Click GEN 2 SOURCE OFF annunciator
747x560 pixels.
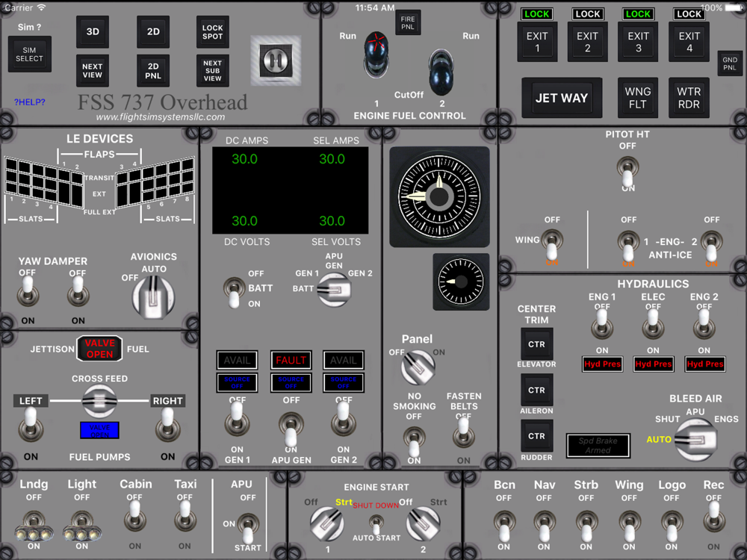(x=344, y=383)
